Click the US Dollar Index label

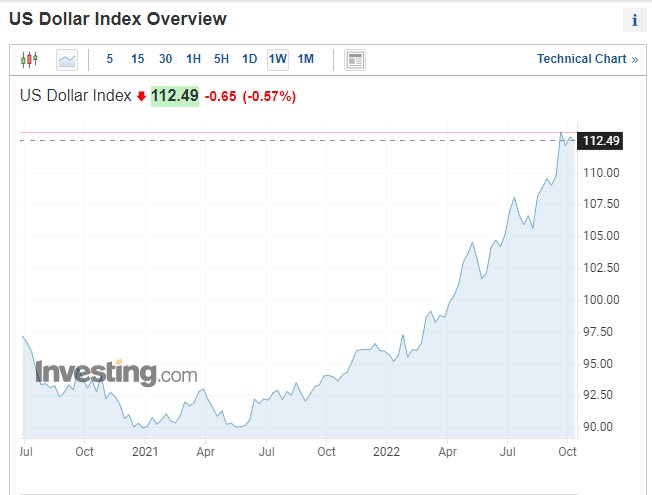pyautogui.click(x=75, y=96)
